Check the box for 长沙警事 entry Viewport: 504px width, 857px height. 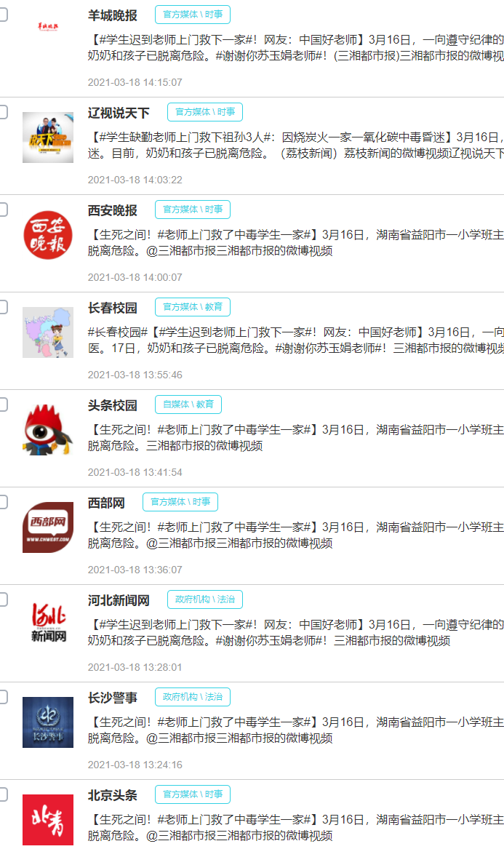[x=2, y=698]
